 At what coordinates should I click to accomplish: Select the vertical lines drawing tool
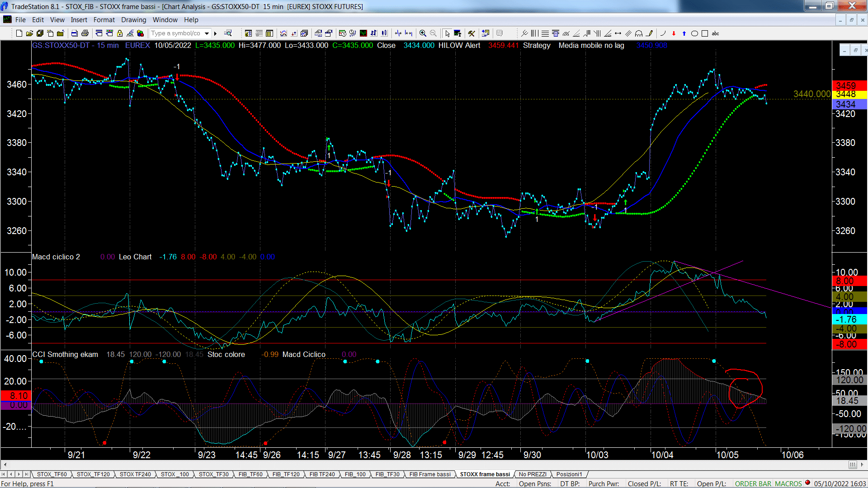click(535, 33)
